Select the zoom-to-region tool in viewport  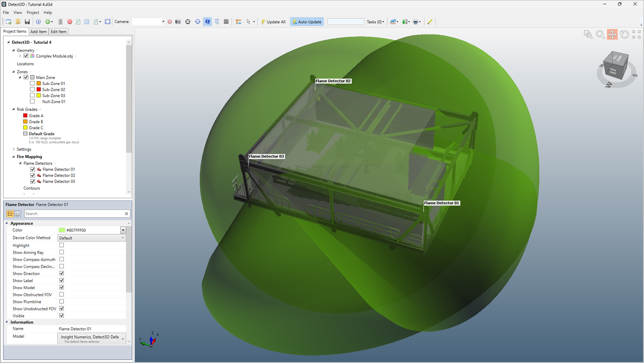coord(588,34)
